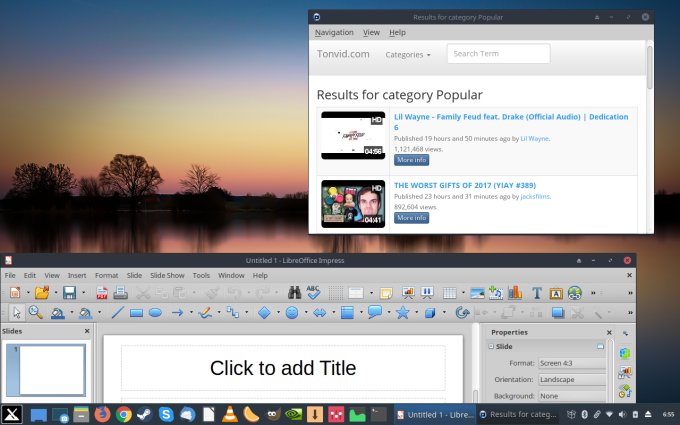Open the Orientation dropdown

(x=572, y=380)
